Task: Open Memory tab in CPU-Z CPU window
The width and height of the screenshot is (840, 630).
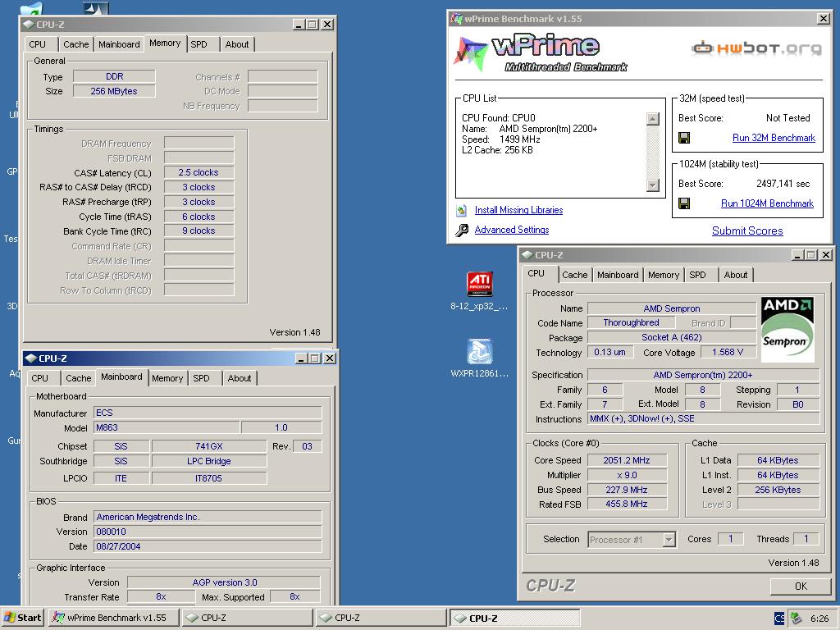Action: [x=663, y=275]
